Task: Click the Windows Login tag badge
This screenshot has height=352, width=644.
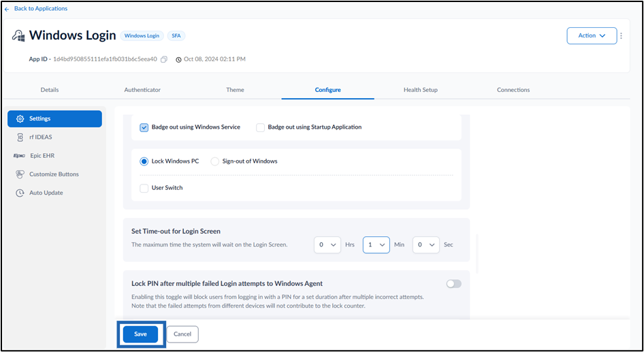Action: [142, 35]
